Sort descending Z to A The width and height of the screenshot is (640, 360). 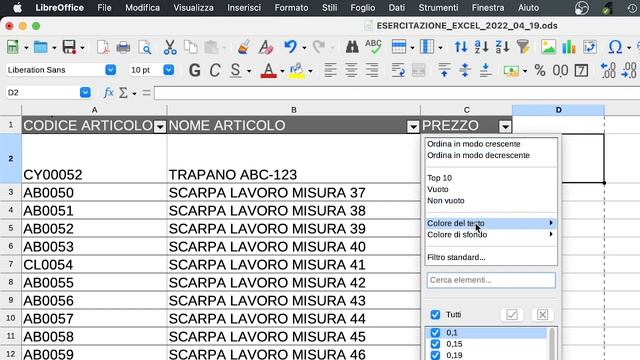click(502, 47)
